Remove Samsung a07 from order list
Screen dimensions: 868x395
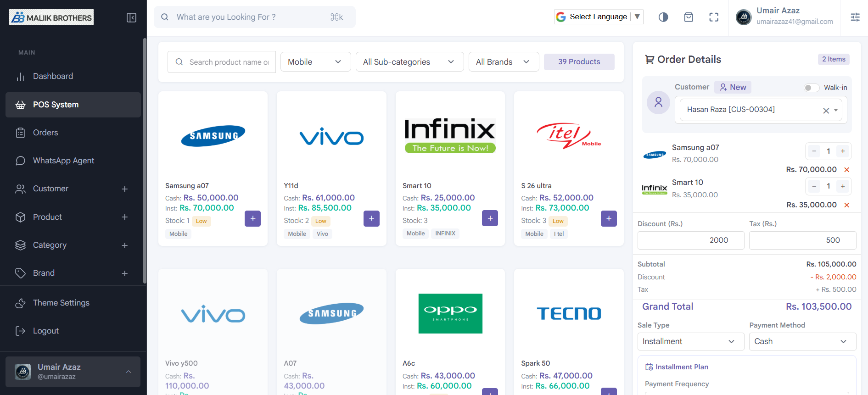coord(847,170)
